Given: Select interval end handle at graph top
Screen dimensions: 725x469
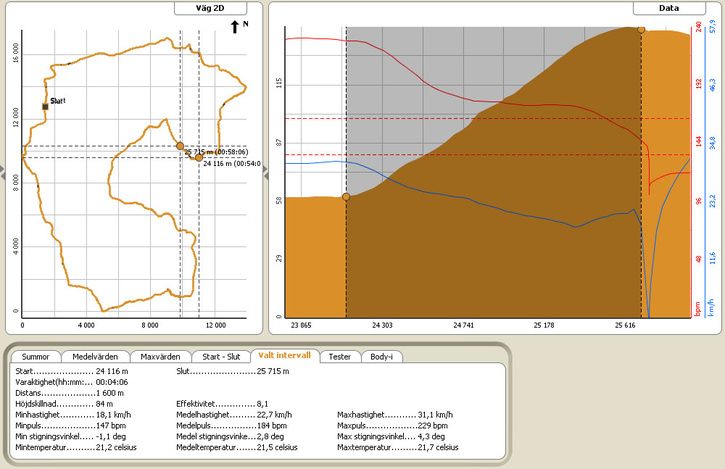Looking at the screenshot, I should tap(641, 30).
